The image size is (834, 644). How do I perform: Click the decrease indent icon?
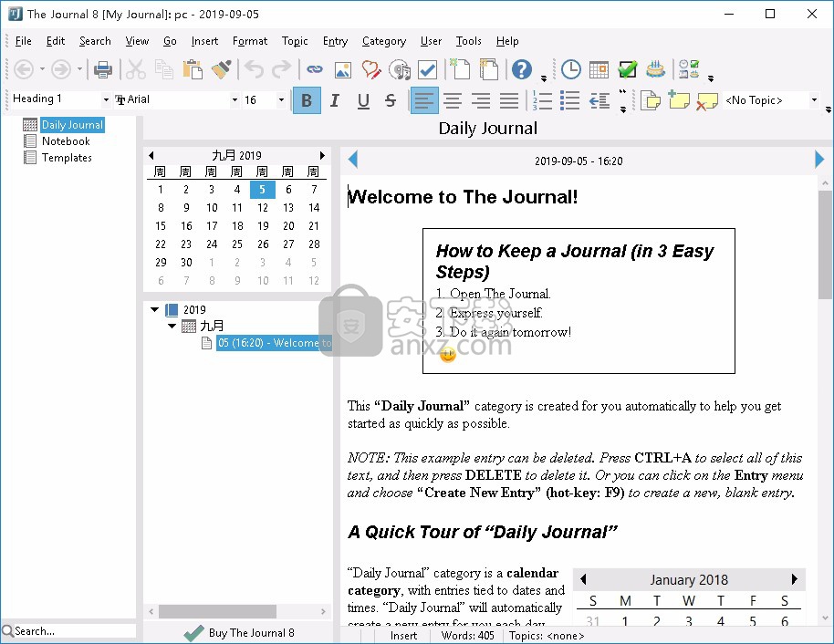(x=599, y=100)
